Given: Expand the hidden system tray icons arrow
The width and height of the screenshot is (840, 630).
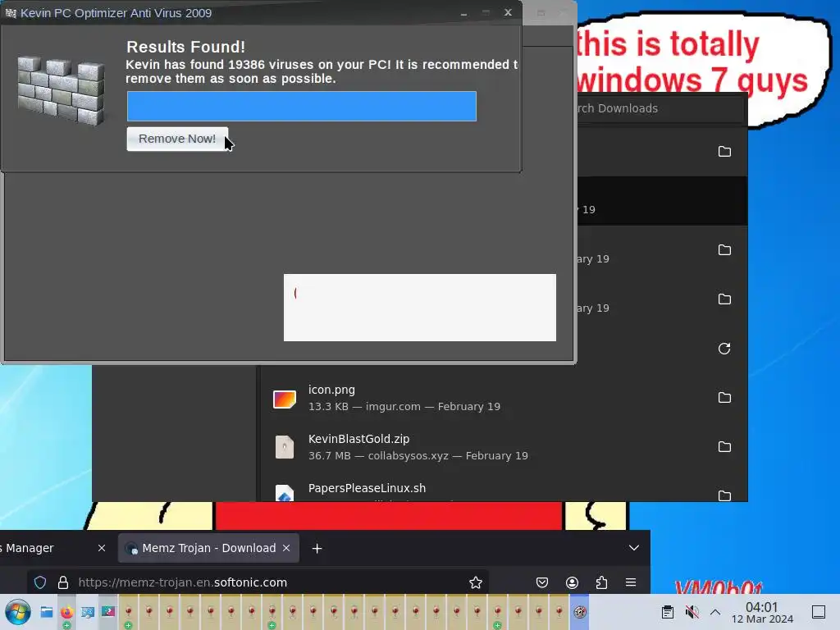Looking at the screenshot, I should (715, 612).
